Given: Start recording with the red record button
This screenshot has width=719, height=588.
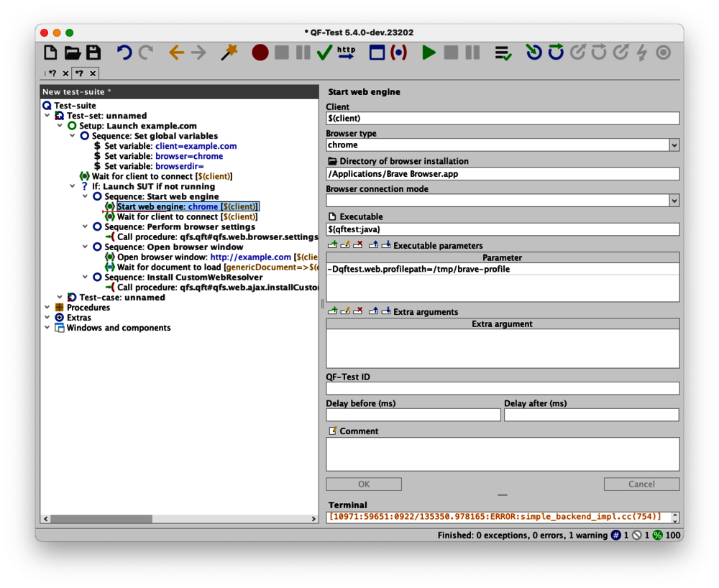Looking at the screenshot, I should 260,52.
